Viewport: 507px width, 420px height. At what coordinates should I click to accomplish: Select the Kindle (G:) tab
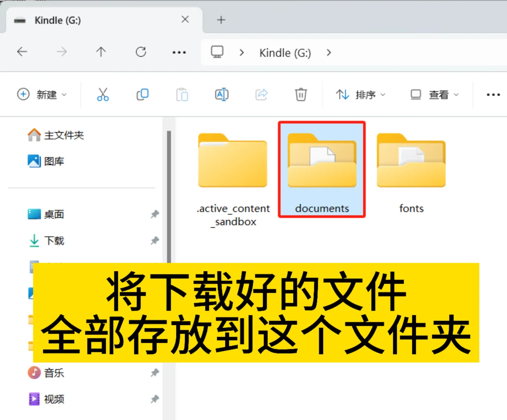tap(104, 20)
